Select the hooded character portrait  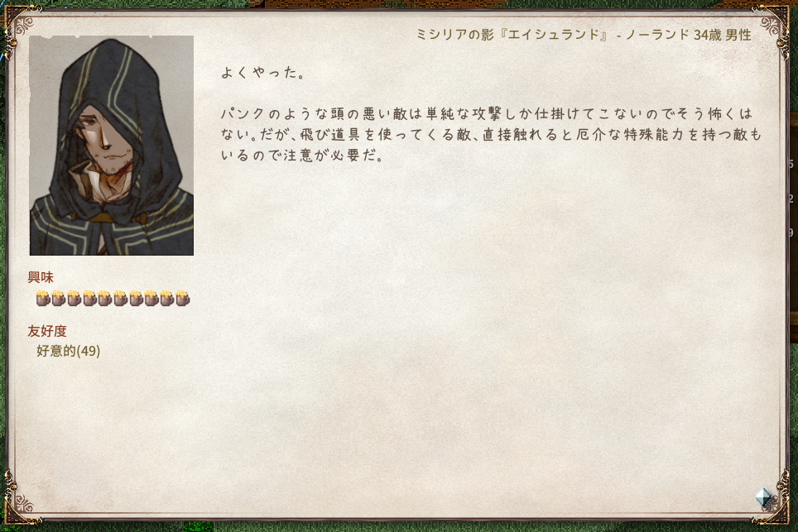pos(112,146)
